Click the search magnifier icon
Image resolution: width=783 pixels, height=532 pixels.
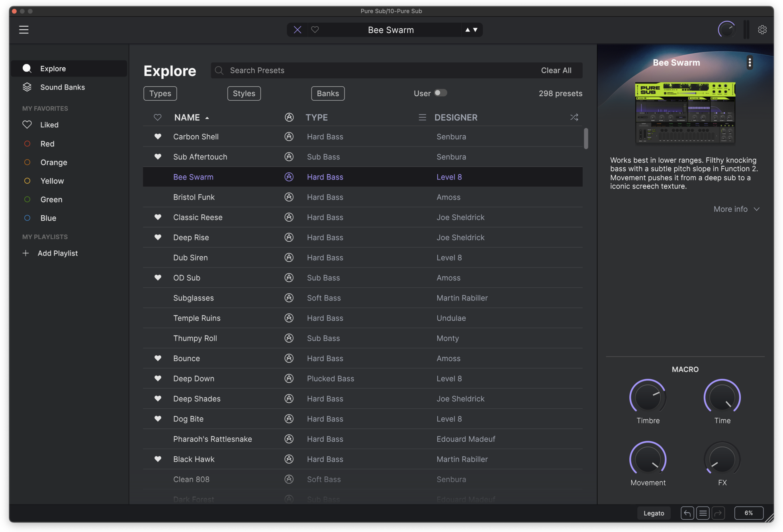(219, 70)
